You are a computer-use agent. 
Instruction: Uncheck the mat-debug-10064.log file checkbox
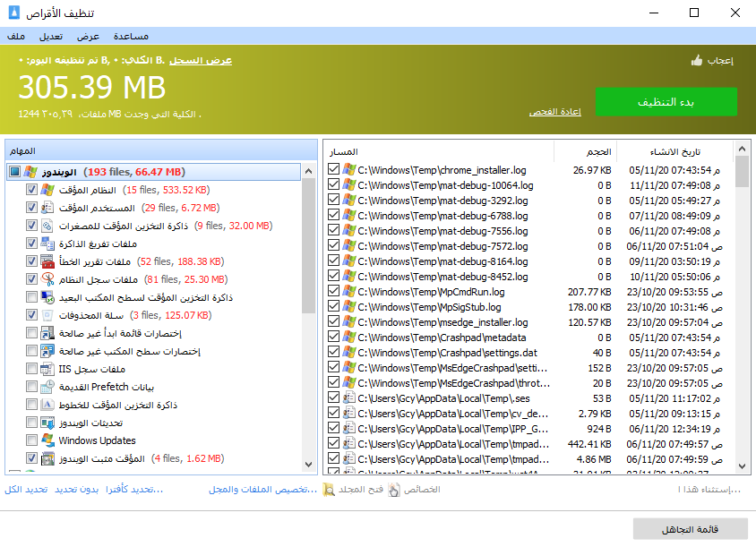[333, 184]
